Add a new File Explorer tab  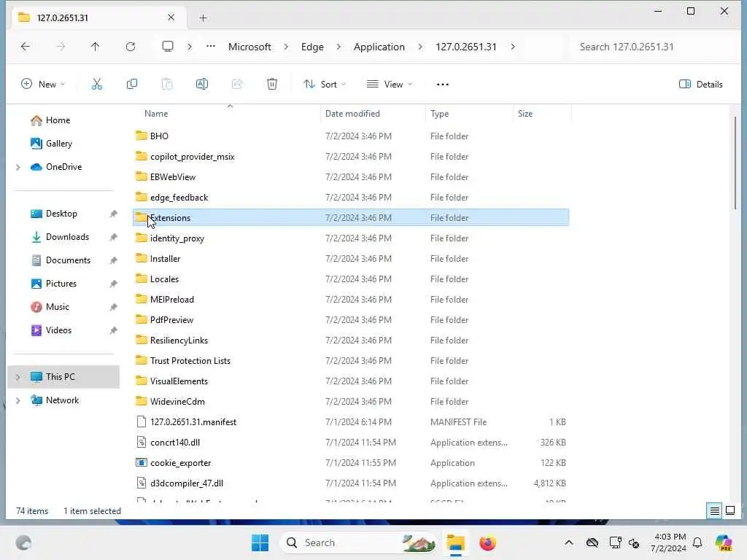(x=203, y=18)
